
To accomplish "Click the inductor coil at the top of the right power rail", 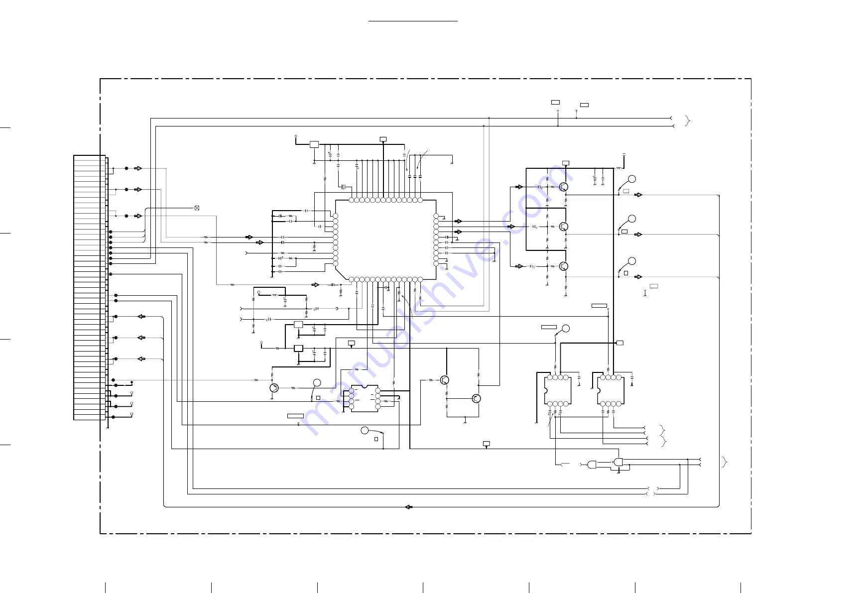I will [x=619, y=168].
